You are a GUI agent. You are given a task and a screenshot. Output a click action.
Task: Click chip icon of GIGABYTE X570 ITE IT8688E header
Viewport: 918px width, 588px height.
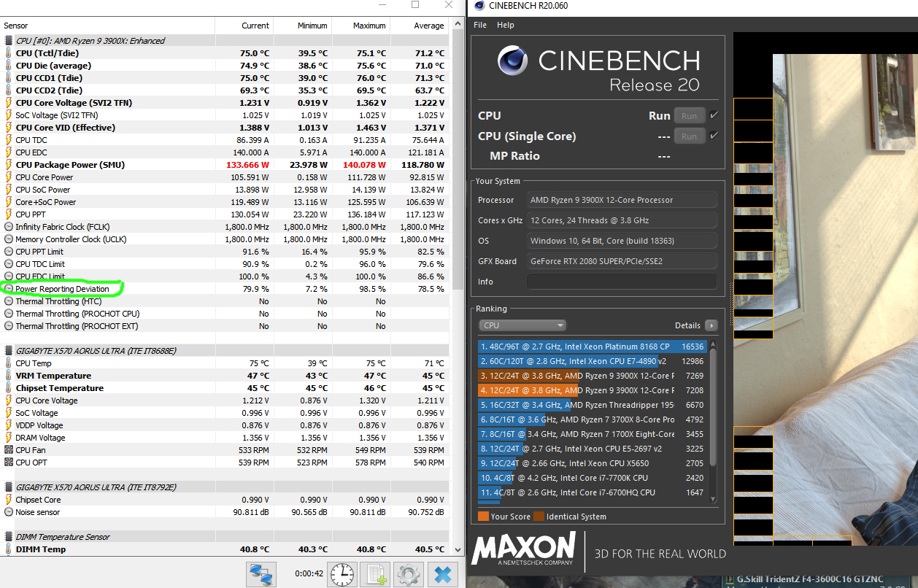click(8, 351)
